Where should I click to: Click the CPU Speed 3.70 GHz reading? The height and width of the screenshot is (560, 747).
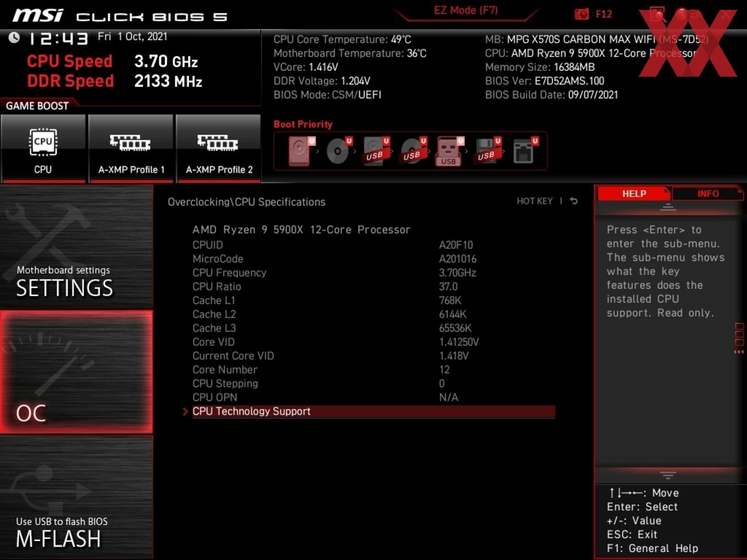[x=112, y=61]
